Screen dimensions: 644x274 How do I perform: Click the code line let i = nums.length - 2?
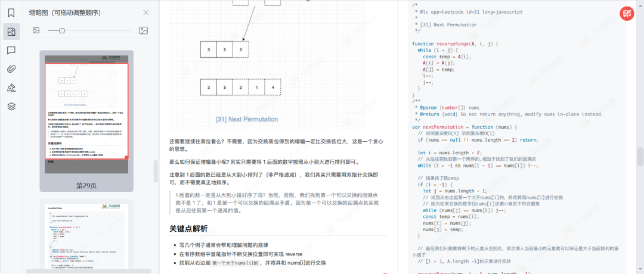(449, 152)
